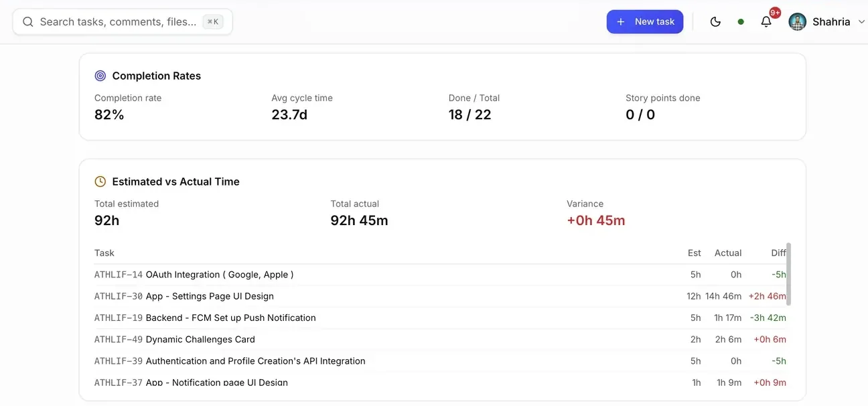Click the Estimated vs Actual Time heading
Image resolution: width=868 pixels, height=406 pixels.
point(176,182)
